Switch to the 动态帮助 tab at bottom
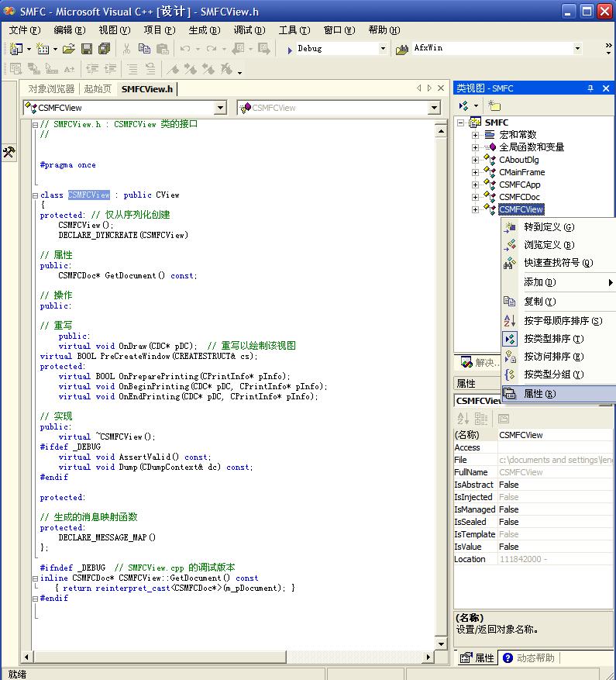Screen dimensions: 616x680 coord(529,658)
